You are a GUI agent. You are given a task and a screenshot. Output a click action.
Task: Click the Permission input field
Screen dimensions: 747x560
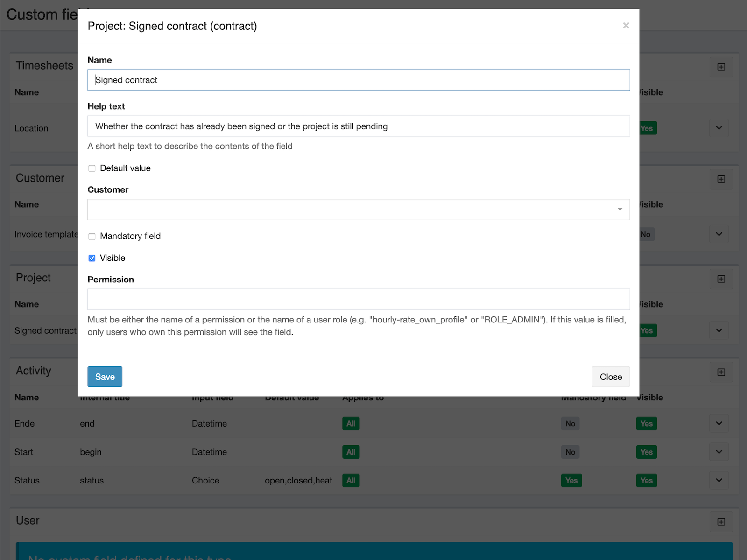pos(359,299)
